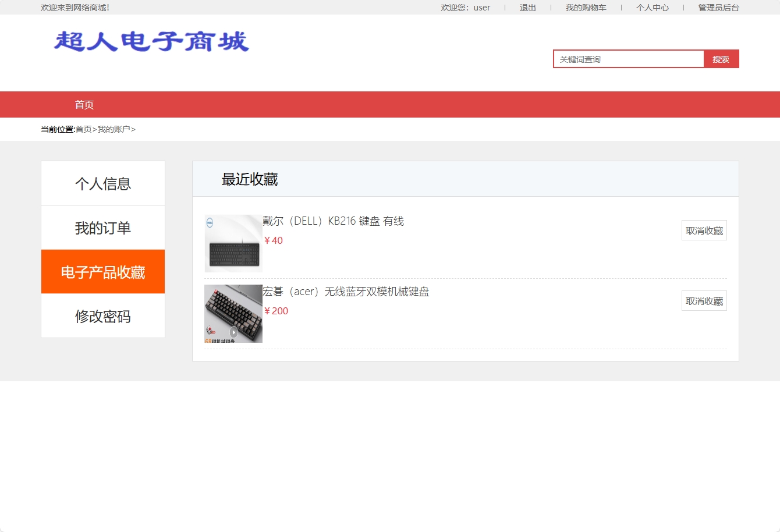Click the play icon on the acer keyboard image

(234, 333)
